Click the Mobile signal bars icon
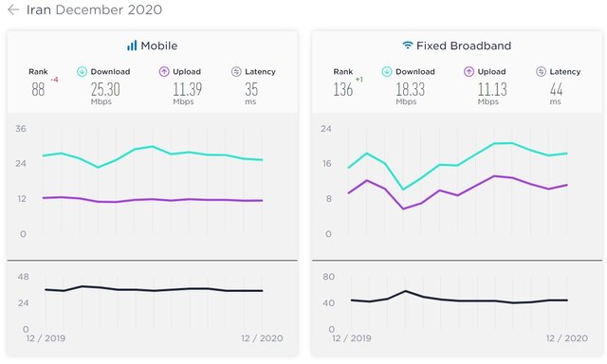The width and height of the screenshot is (607, 364). pyautogui.click(x=132, y=45)
